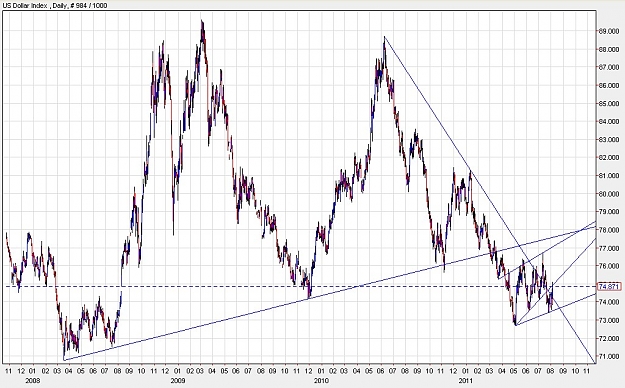Click the 78.000 price axis label
Viewport: 625px width, 388px height.
(x=610, y=230)
